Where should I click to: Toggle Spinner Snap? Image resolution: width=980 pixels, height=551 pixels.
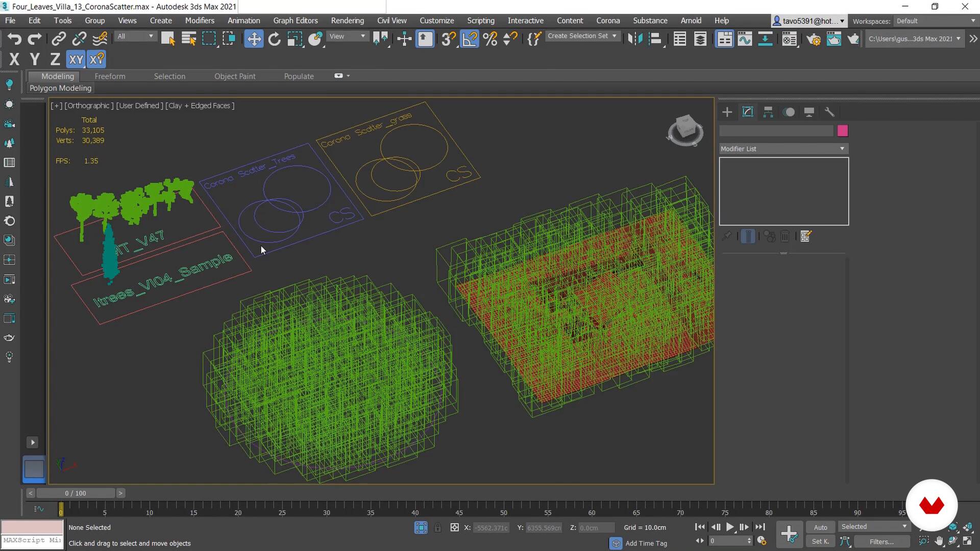(x=510, y=39)
